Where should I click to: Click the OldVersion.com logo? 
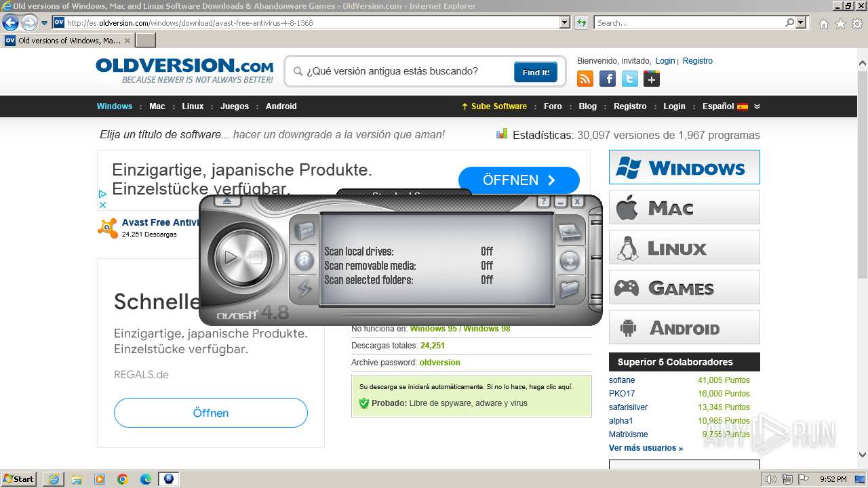tap(184, 70)
